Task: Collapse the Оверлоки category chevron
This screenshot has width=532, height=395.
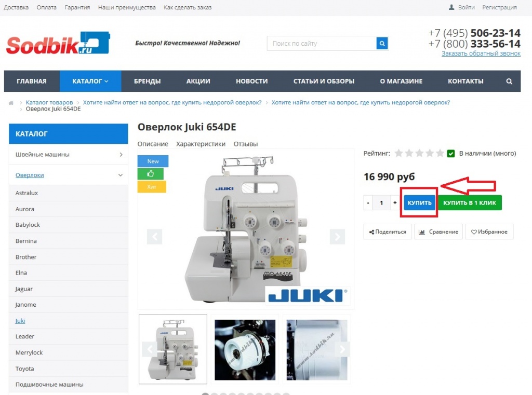Action: tap(121, 175)
